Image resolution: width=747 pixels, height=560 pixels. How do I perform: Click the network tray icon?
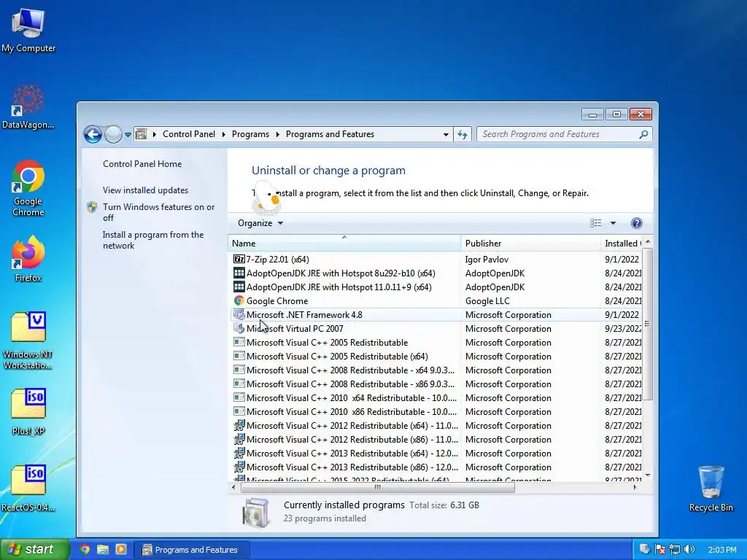pos(675,550)
